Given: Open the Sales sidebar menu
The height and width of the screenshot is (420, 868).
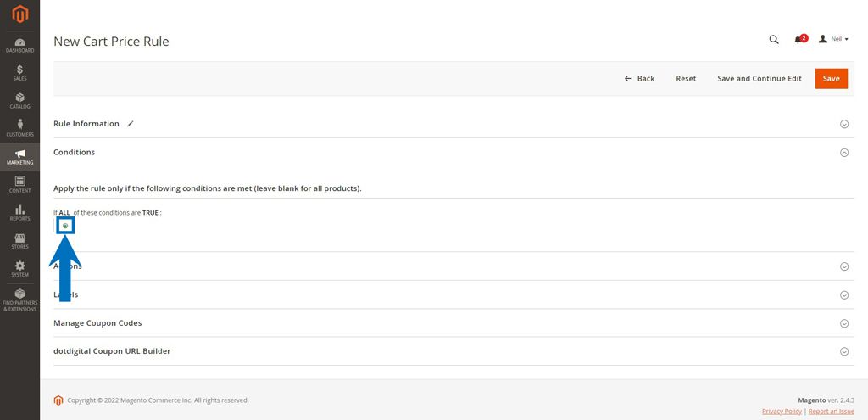Looking at the screenshot, I should coord(20,73).
